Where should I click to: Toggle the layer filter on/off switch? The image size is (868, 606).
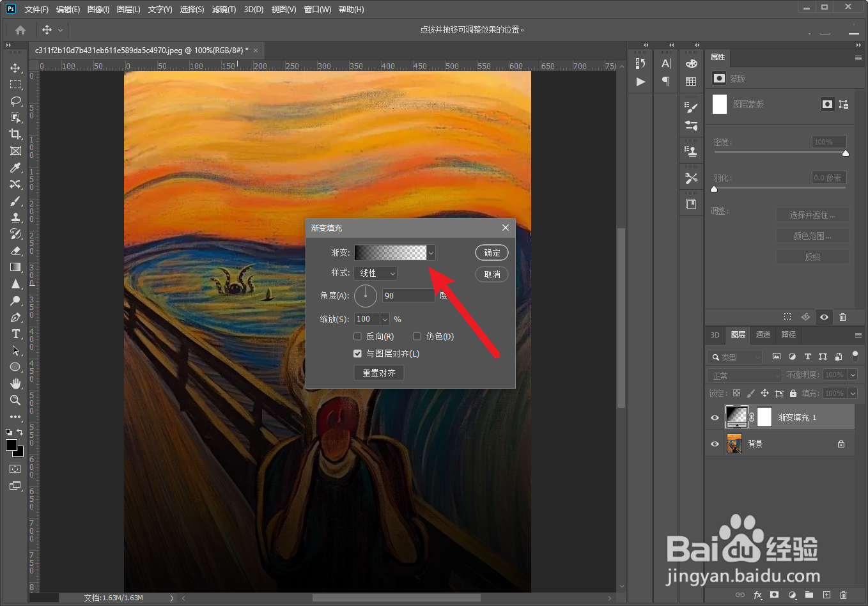click(x=855, y=356)
